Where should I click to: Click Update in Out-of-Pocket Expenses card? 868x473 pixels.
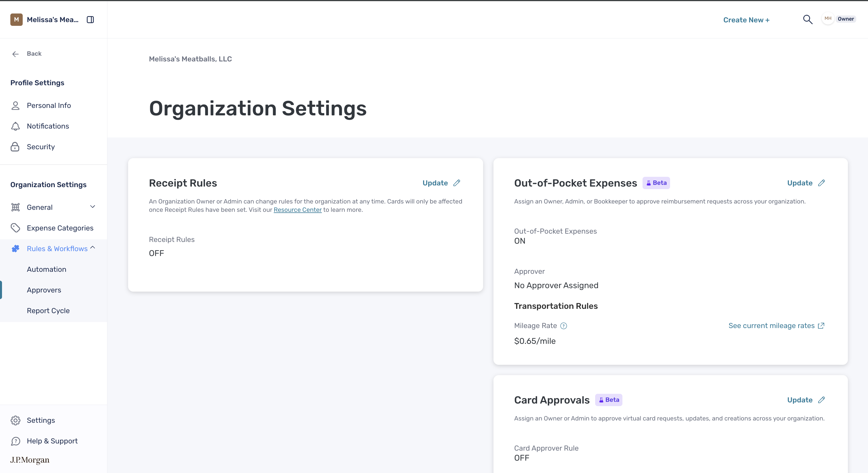click(800, 183)
